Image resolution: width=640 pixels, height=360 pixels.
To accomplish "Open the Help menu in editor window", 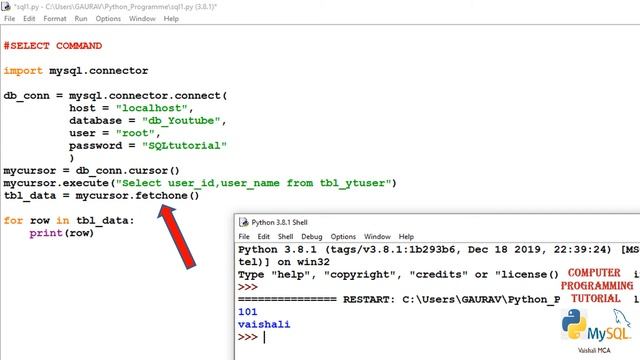I will click(171, 19).
